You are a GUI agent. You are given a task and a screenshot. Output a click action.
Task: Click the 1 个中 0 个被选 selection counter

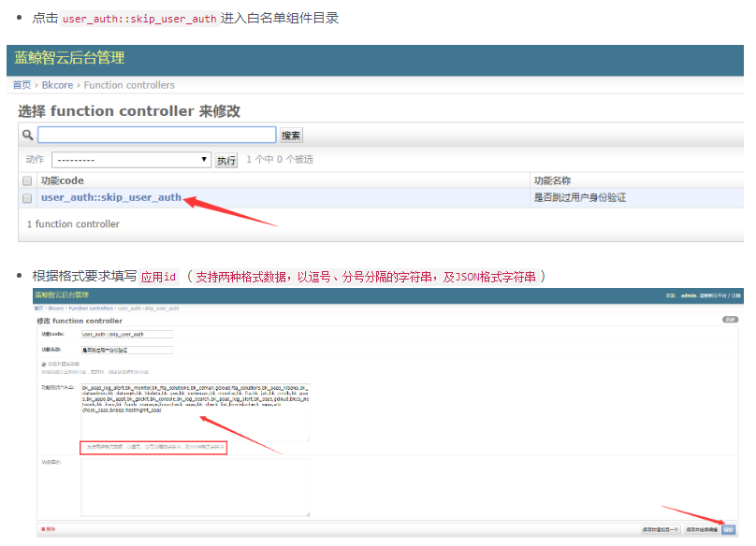pos(280,160)
